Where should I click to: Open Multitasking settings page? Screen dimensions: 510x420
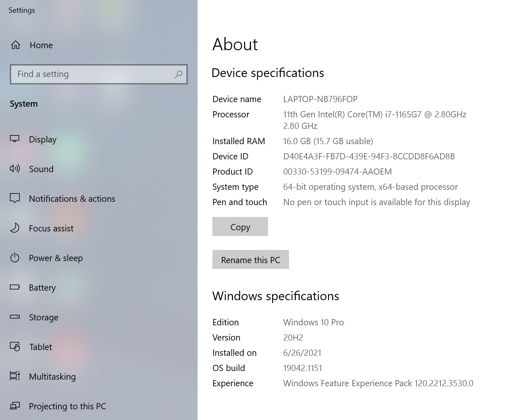coord(52,377)
